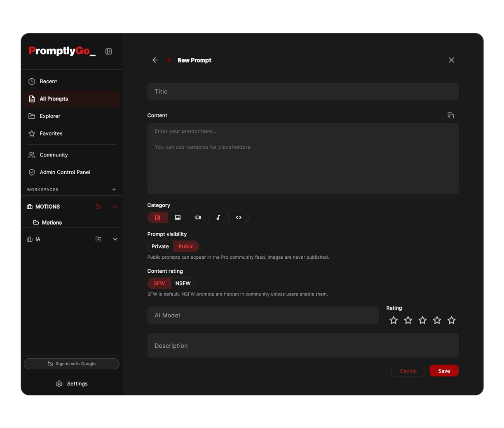Switch content rating to NSFW

183,283
